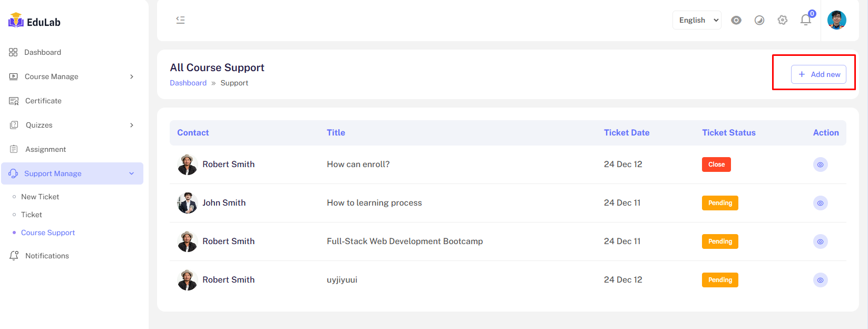The width and height of the screenshot is (868, 329).
Task: Open the settings gear icon
Action: tap(783, 20)
